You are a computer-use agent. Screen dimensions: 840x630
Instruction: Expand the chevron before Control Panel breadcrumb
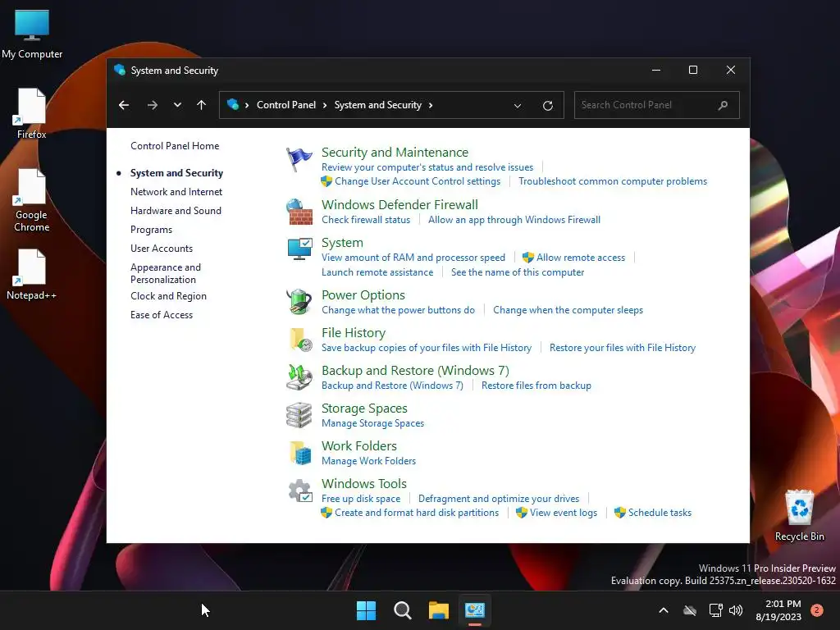pos(247,105)
